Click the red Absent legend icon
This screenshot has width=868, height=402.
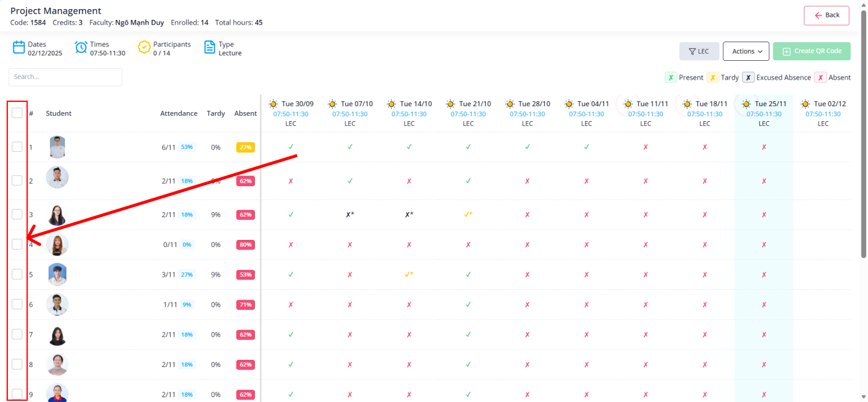[820, 77]
